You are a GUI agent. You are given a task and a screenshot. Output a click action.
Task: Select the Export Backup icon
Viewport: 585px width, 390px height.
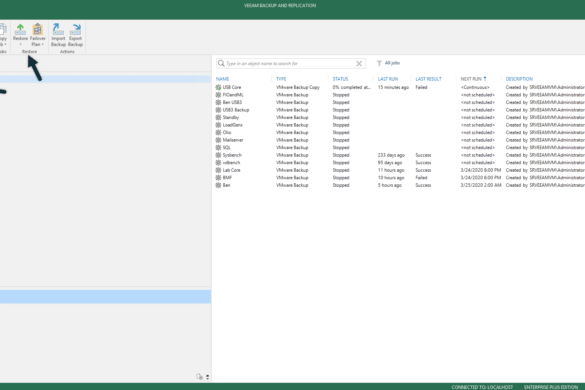pos(75,35)
